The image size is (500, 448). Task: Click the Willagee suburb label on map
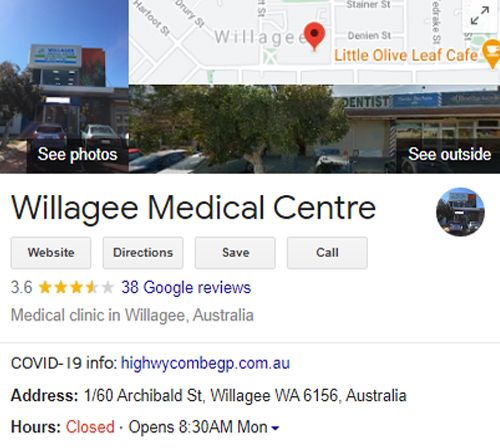click(x=259, y=37)
